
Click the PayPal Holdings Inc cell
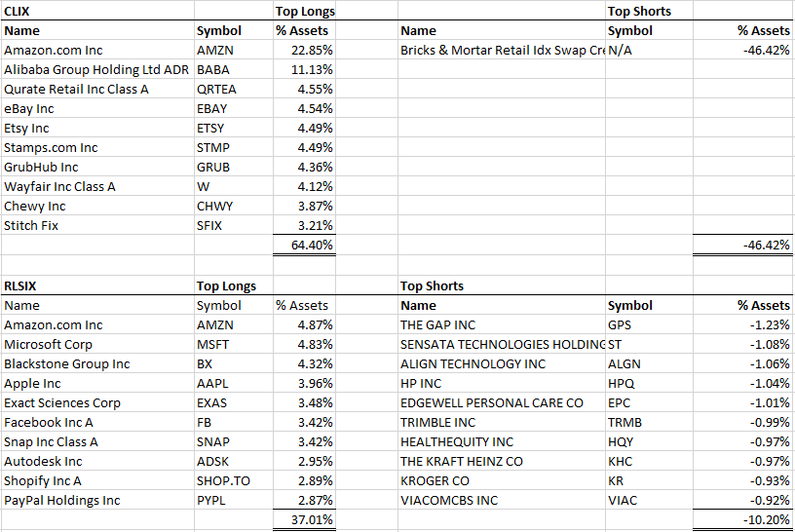click(x=62, y=500)
